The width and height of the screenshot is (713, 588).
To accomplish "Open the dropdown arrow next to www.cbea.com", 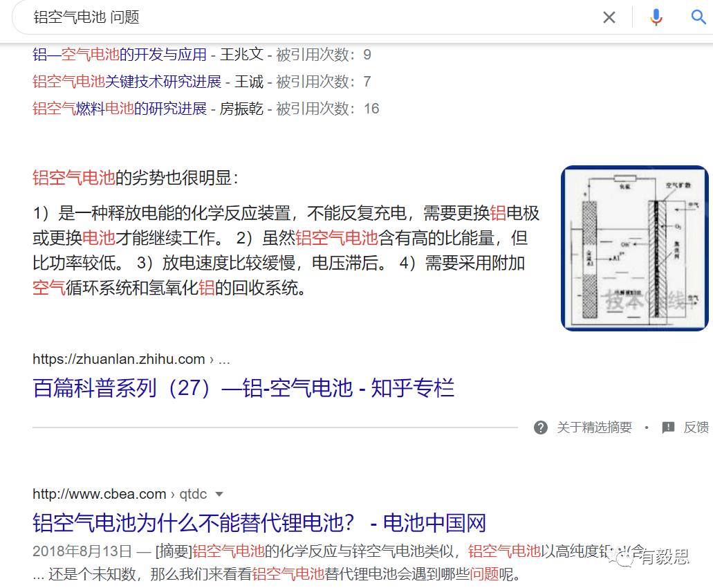I will [x=219, y=494].
